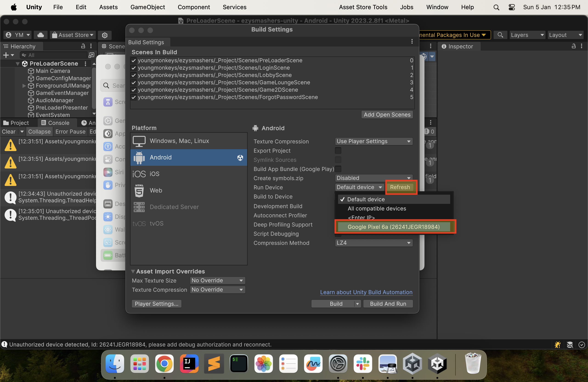
Task: Toggle Error Pause in Console
Action: [x=71, y=132]
